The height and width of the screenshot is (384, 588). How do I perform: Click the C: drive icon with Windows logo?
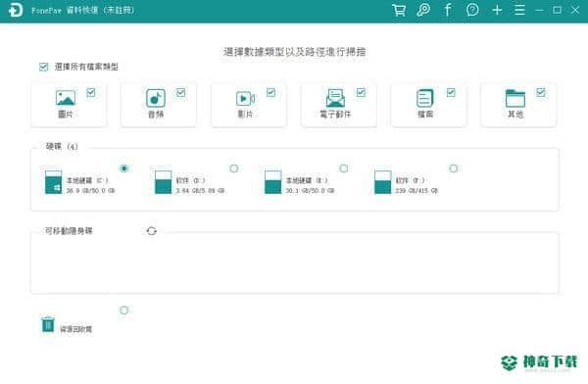pos(53,182)
